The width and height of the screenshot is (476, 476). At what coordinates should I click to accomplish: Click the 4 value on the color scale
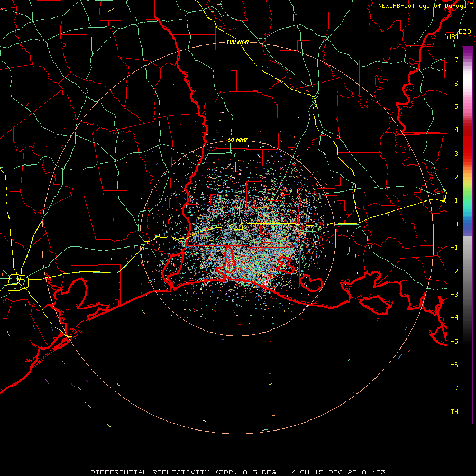pos(456,130)
